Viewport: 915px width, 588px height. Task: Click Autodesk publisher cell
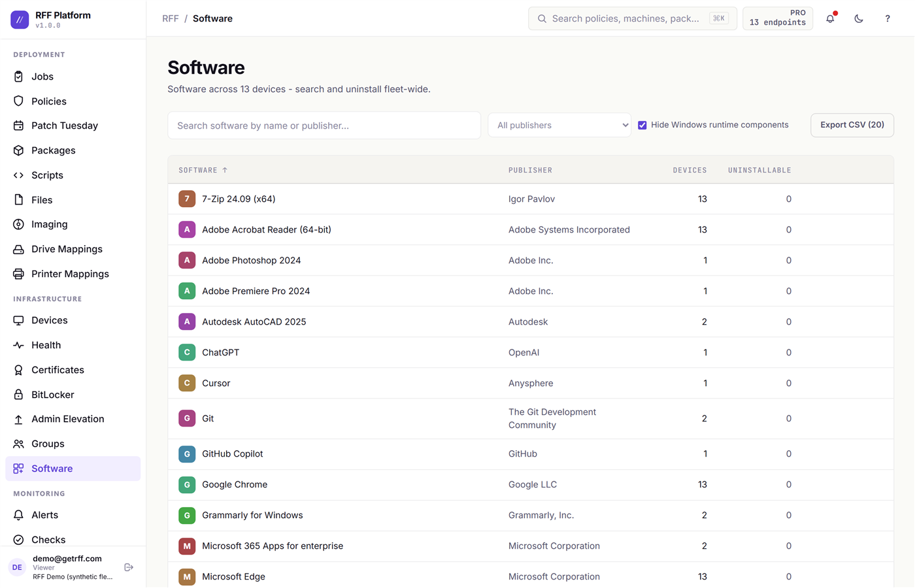tap(528, 321)
